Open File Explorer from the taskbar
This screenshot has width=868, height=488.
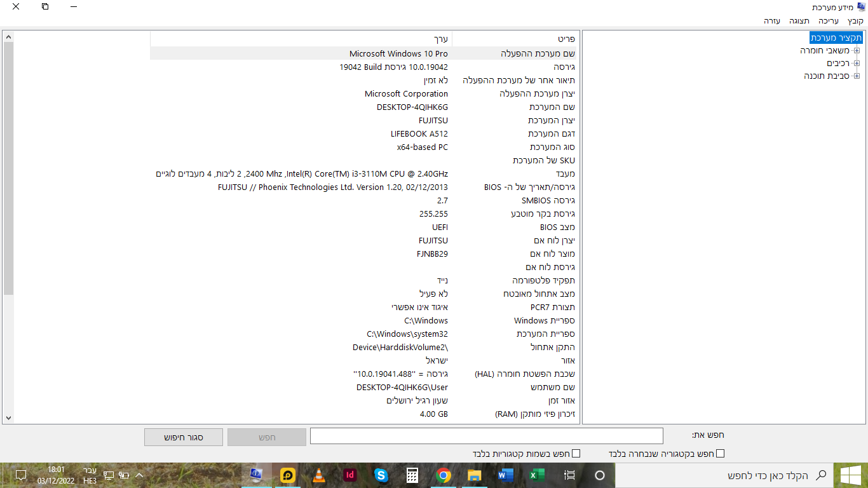coord(475,475)
